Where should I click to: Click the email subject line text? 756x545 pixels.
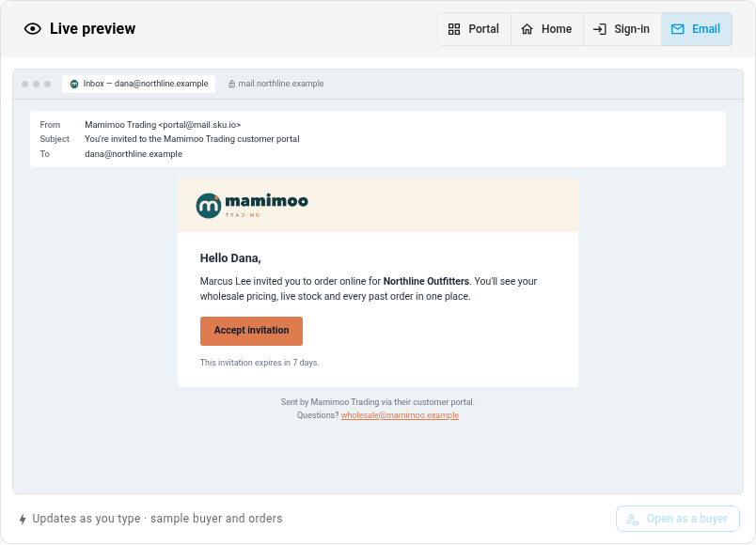[192, 139]
